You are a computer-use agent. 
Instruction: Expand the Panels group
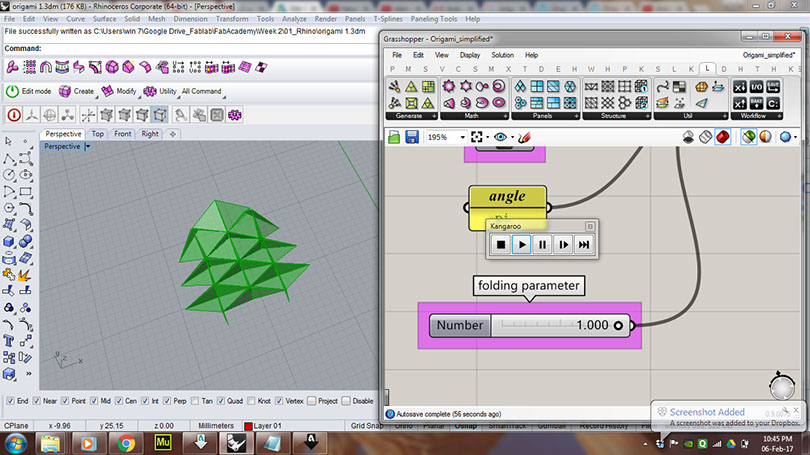[x=577, y=116]
